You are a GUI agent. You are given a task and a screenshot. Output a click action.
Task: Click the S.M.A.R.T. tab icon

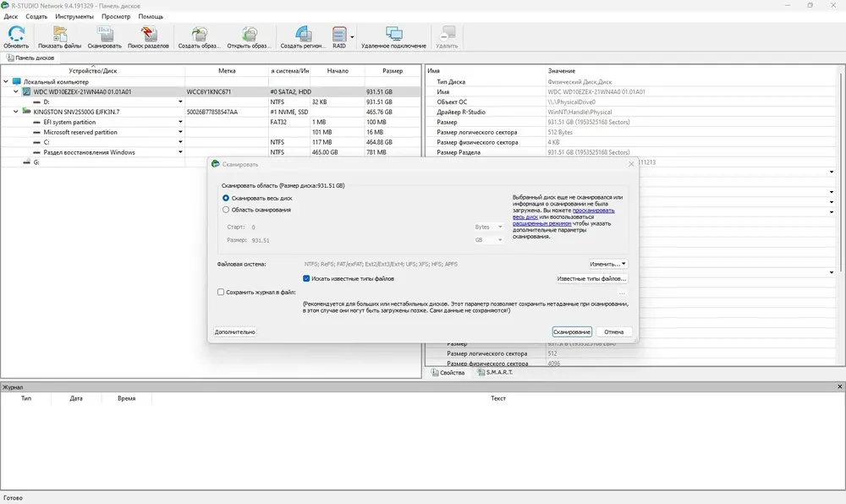pos(481,372)
